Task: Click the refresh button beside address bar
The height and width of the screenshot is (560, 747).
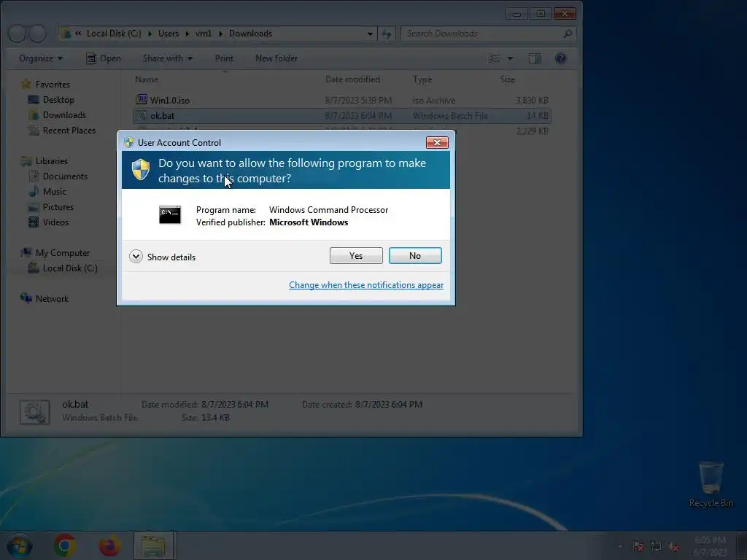Action: [387, 34]
